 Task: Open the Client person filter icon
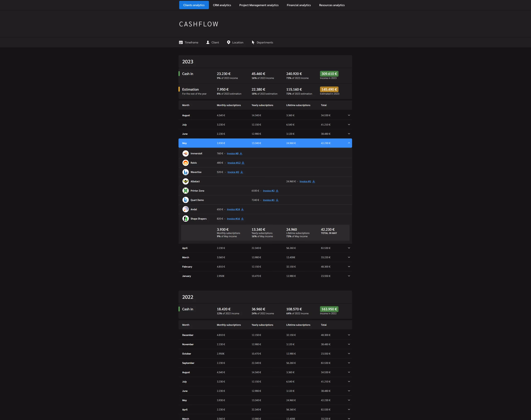click(x=208, y=42)
